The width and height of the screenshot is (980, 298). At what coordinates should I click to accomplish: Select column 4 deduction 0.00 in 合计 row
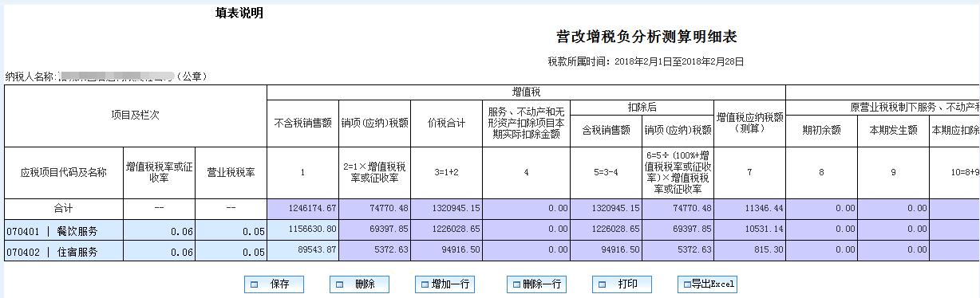click(527, 208)
